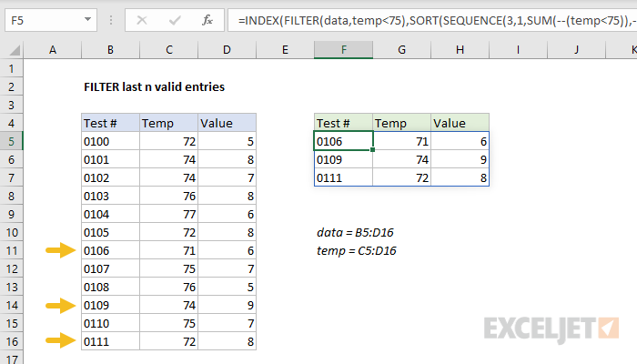
Task: Open the Insert Function fx dialog
Action: coord(207,20)
